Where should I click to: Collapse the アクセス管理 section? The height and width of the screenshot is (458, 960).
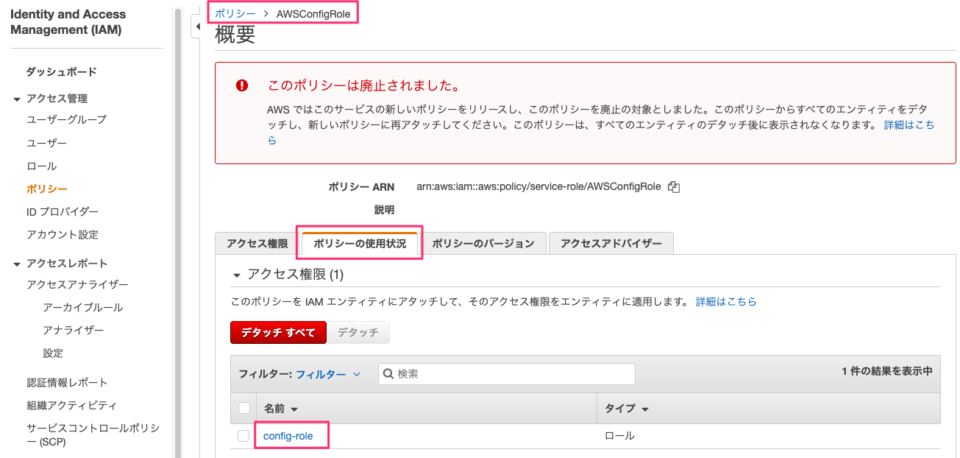(x=17, y=99)
